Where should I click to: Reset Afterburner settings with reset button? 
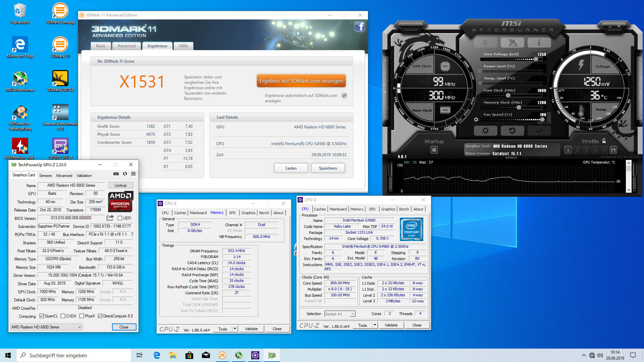pos(512,131)
